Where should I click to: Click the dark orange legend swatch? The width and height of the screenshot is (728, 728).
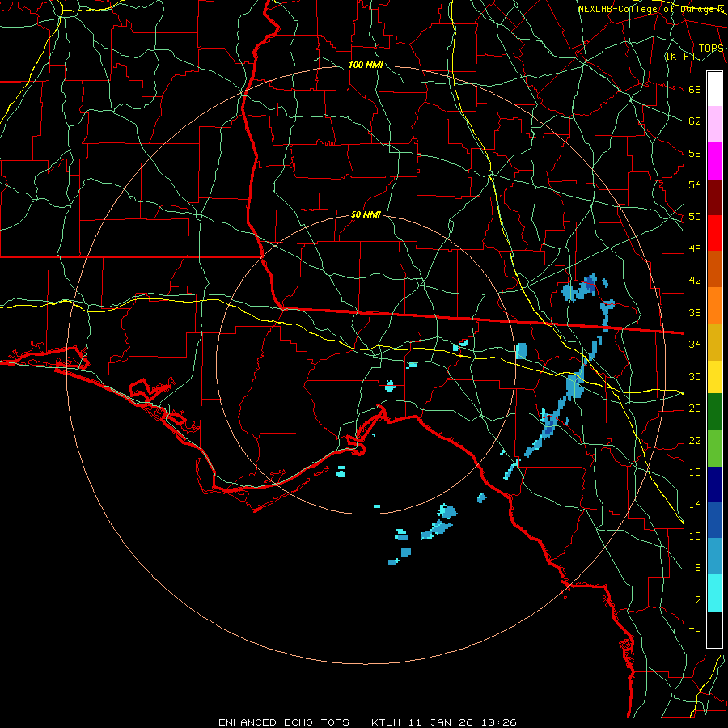(714, 269)
